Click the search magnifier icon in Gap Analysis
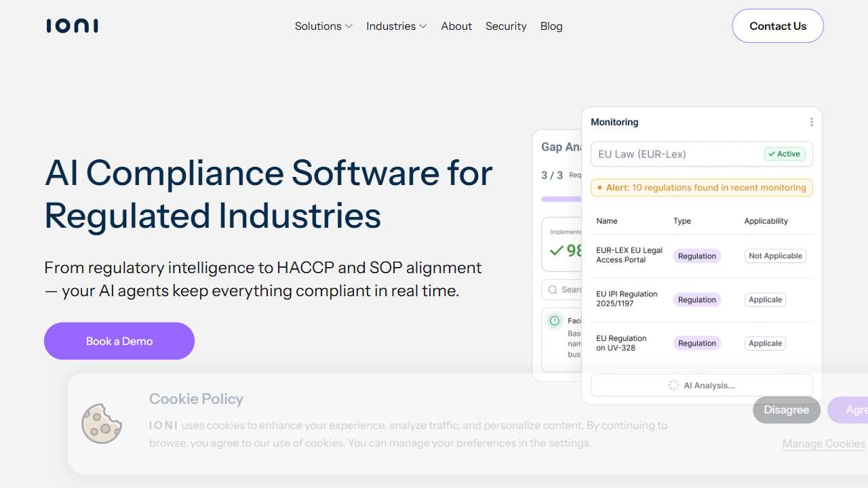Viewport: 868px width, 488px height. coord(553,289)
